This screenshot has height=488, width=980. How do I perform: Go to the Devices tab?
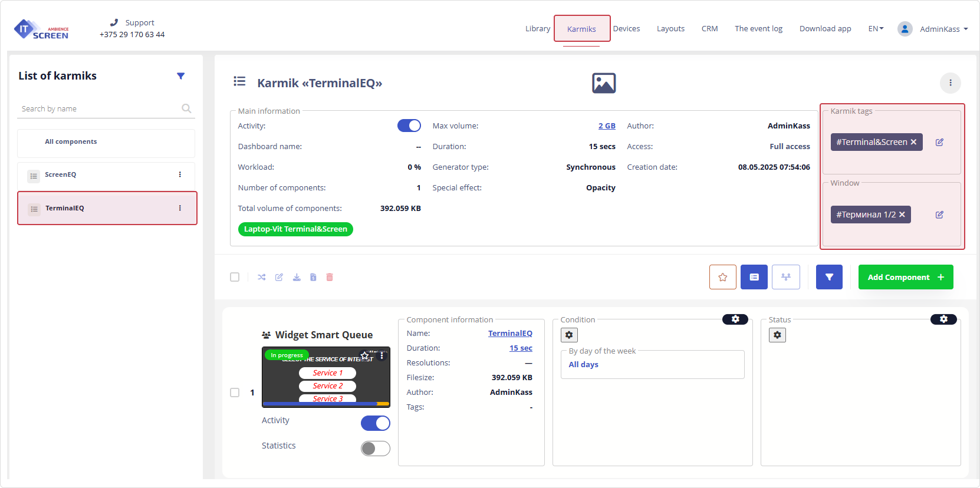pyautogui.click(x=626, y=29)
